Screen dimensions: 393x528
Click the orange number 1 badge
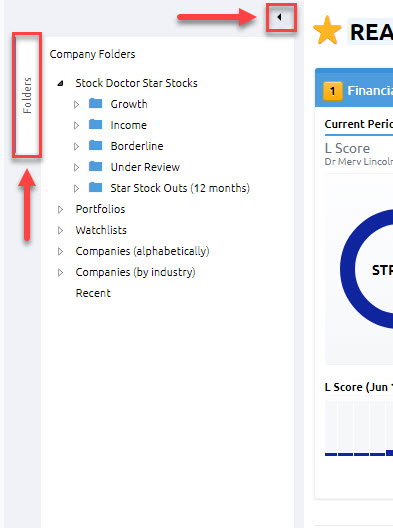tap(332, 91)
